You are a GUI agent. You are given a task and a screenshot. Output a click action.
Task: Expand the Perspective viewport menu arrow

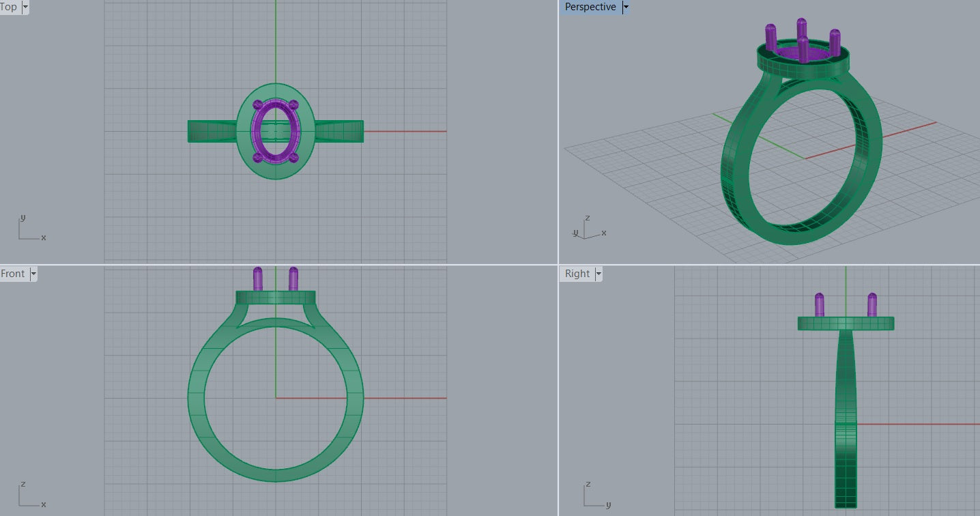(626, 8)
